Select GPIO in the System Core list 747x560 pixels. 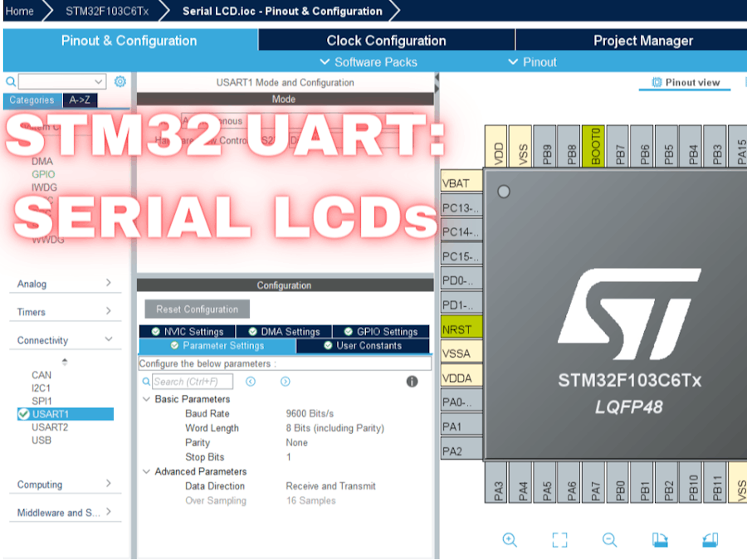coord(43,174)
